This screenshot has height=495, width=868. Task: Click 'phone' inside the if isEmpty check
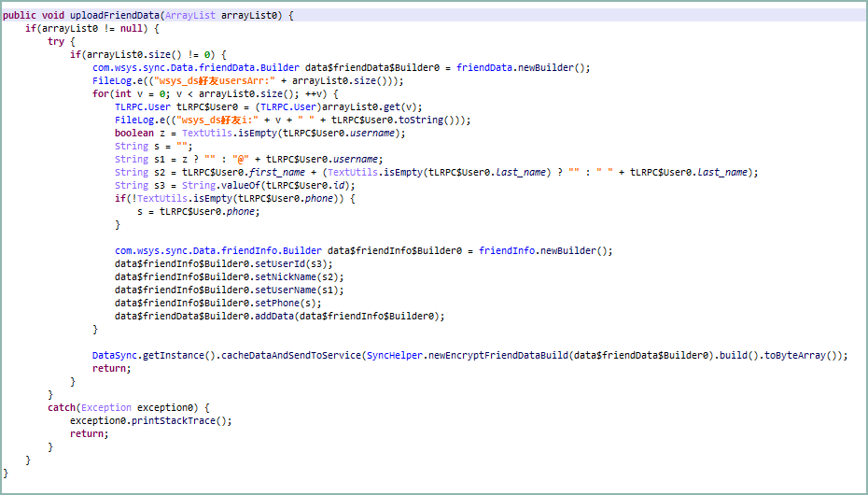click(x=319, y=198)
